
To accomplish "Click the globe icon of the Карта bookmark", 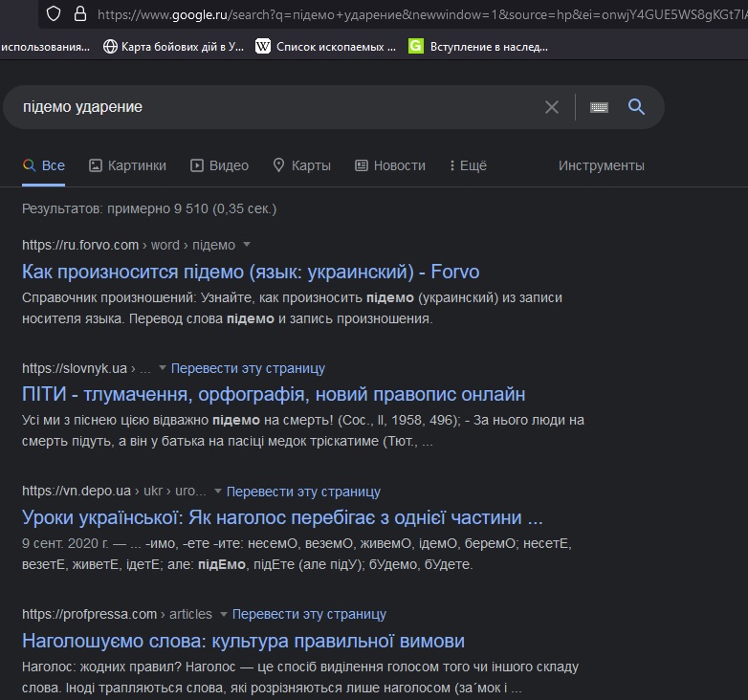I will coord(110,47).
